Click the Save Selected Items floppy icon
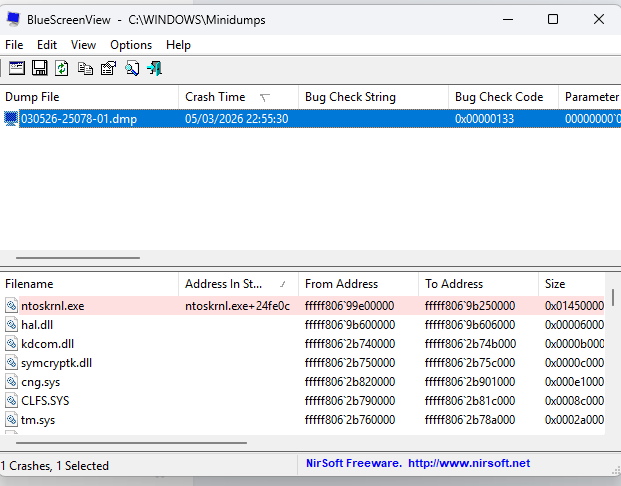 click(40, 68)
